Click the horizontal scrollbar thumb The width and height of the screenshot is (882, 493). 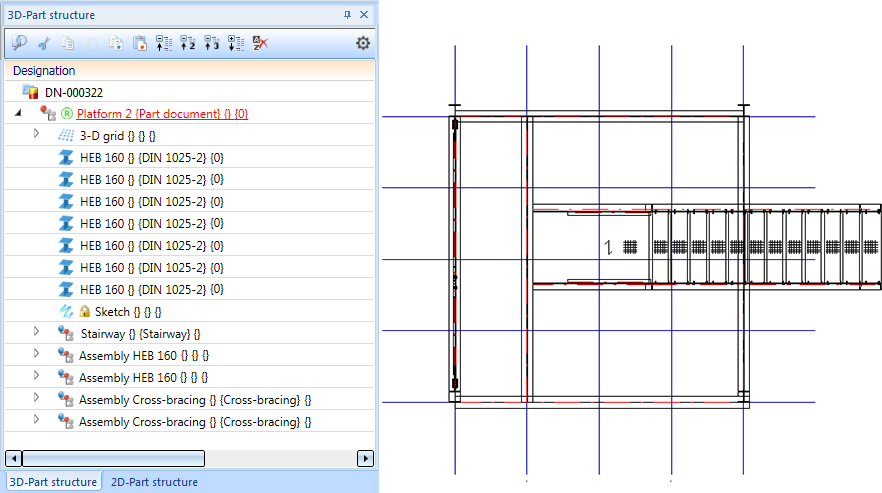(113, 459)
